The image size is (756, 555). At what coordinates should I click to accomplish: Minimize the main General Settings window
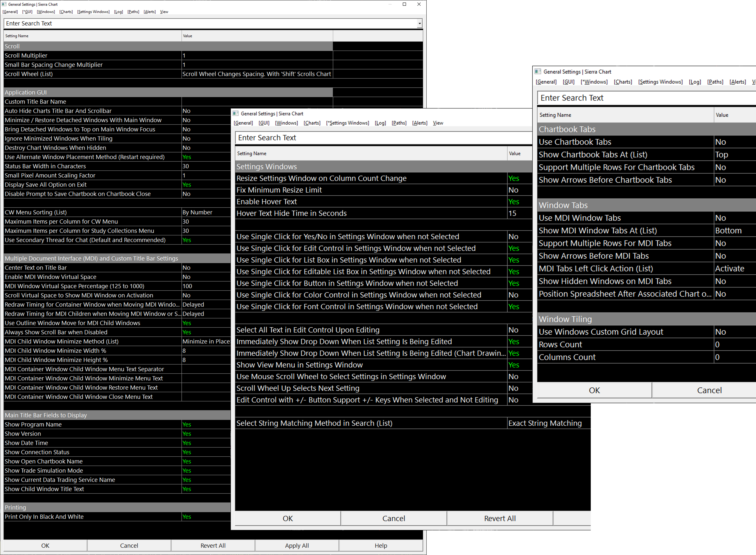coord(390,4)
